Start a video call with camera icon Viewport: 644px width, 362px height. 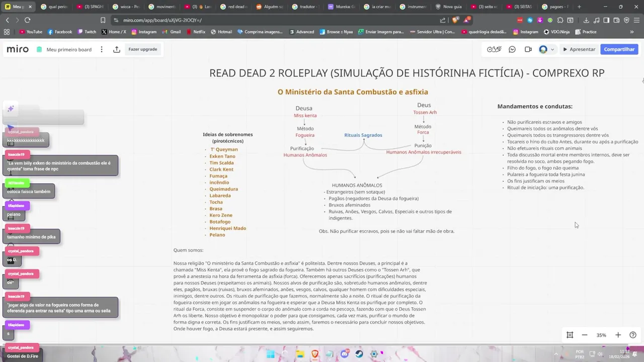(x=528, y=49)
